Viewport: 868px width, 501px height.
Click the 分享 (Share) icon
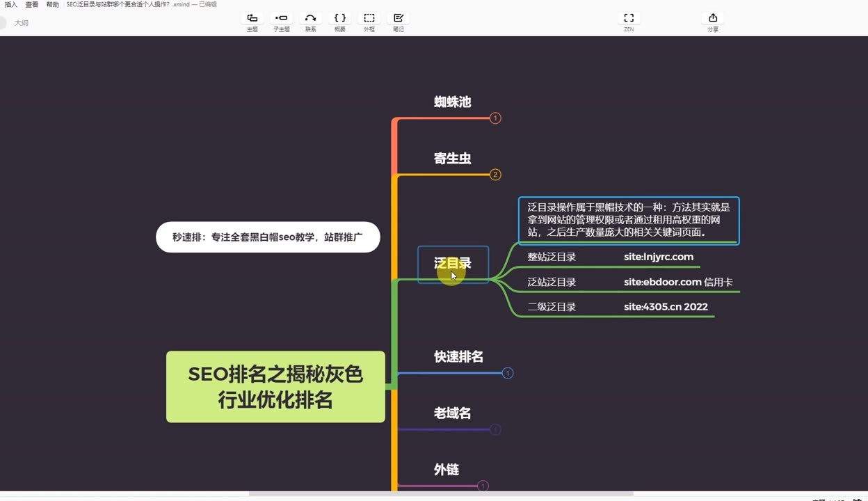coord(713,18)
